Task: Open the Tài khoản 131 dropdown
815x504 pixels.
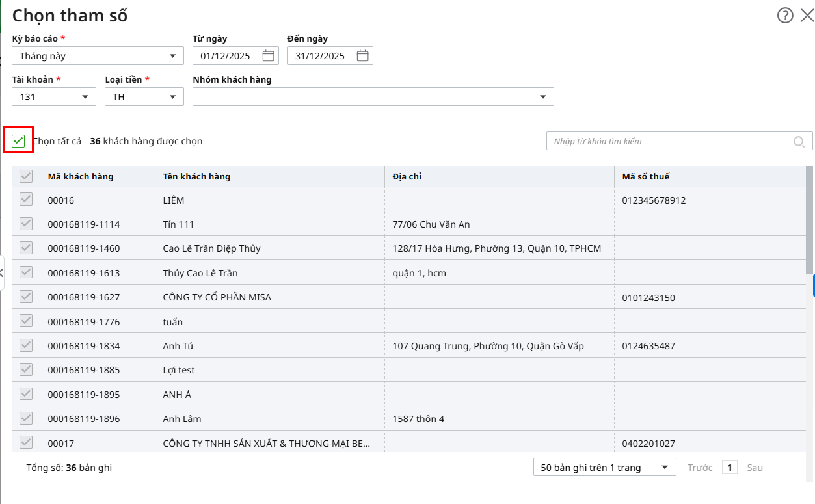Action: 85,97
